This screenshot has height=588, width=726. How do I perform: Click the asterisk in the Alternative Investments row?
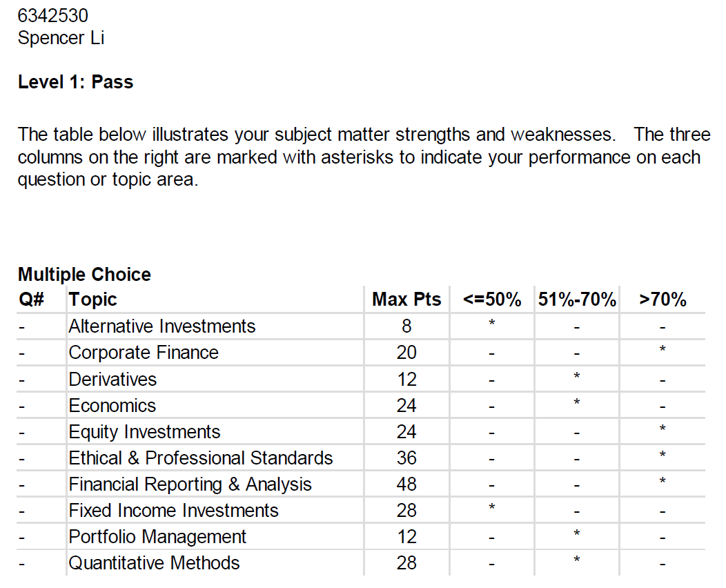tap(491, 324)
